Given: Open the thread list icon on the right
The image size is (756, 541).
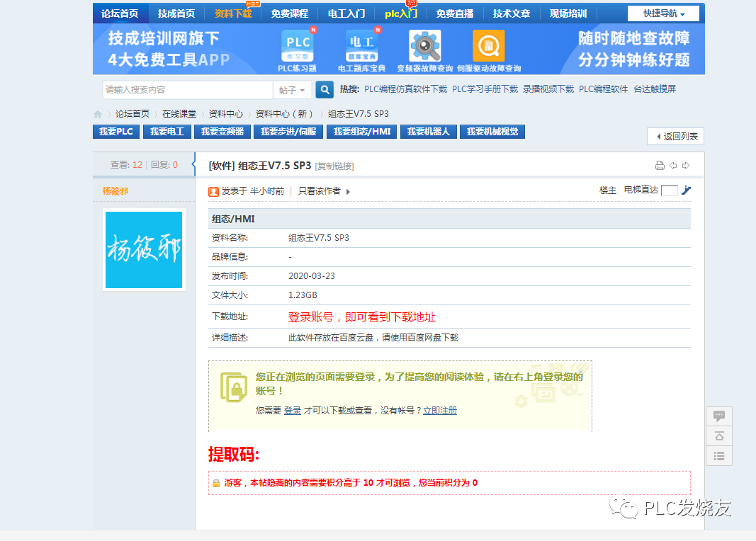Looking at the screenshot, I should pos(718,456).
